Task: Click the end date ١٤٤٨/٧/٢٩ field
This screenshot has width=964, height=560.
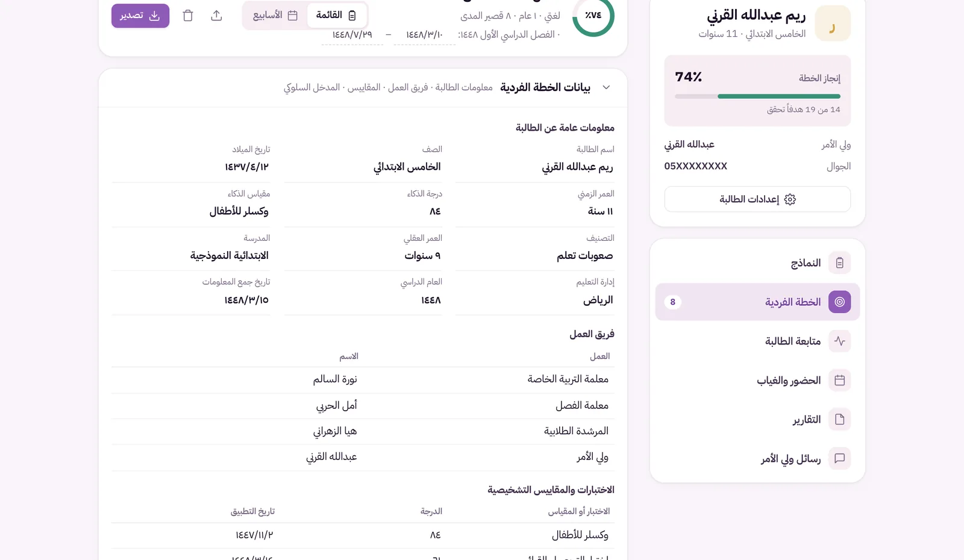Action: tap(352, 35)
